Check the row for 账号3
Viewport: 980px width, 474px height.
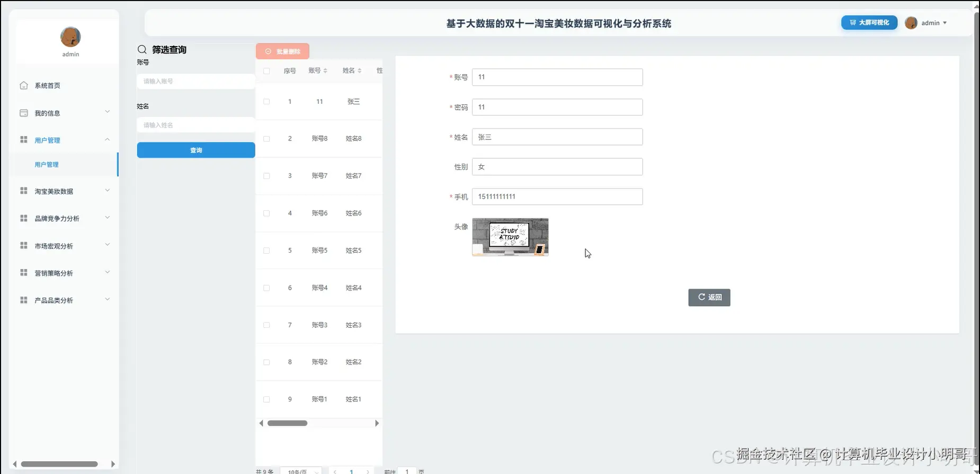coord(266,325)
